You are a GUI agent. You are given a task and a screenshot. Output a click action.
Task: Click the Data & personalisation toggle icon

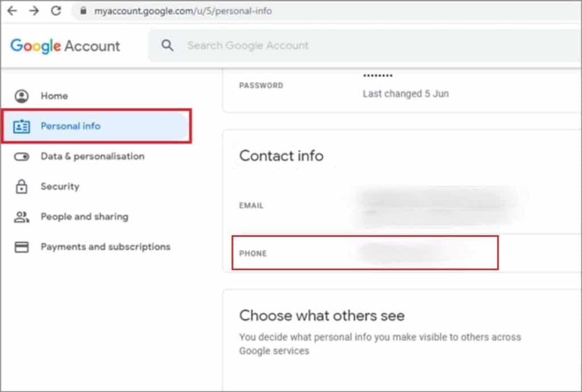pos(22,156)
